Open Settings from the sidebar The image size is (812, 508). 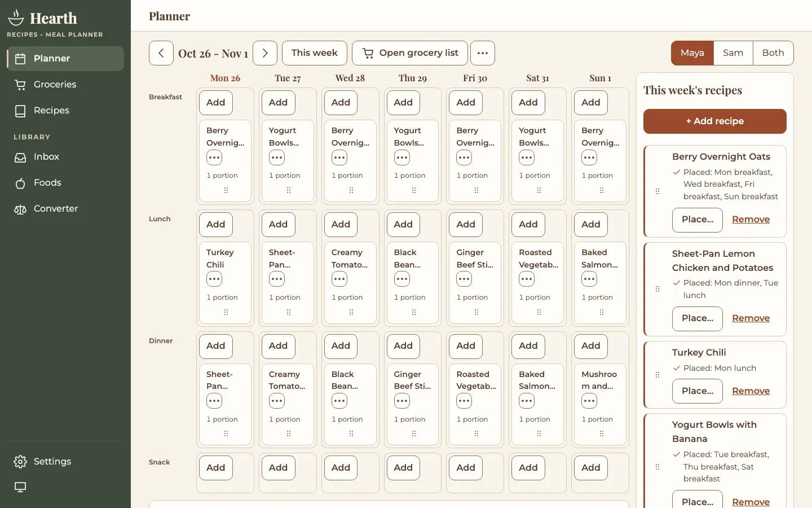point(65,462)
